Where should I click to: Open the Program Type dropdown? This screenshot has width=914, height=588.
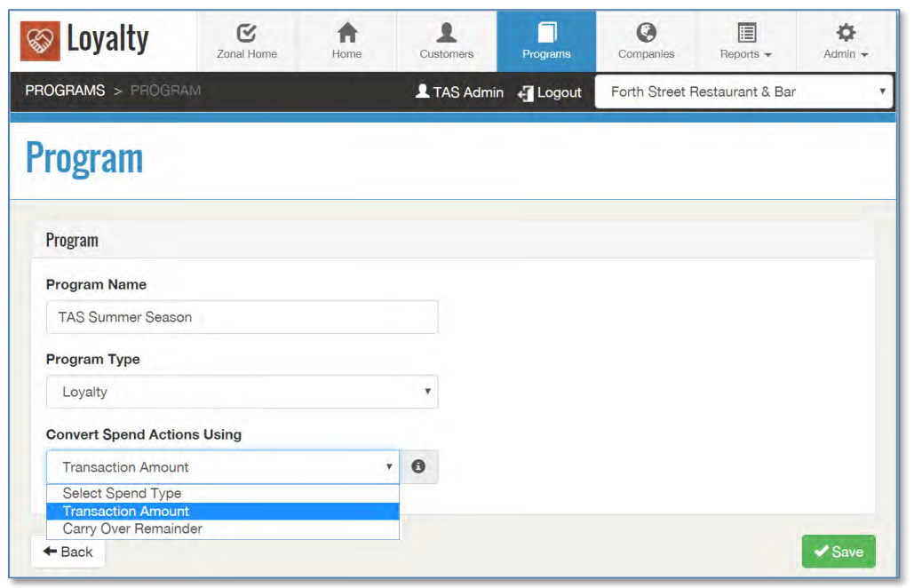(242, 392)
